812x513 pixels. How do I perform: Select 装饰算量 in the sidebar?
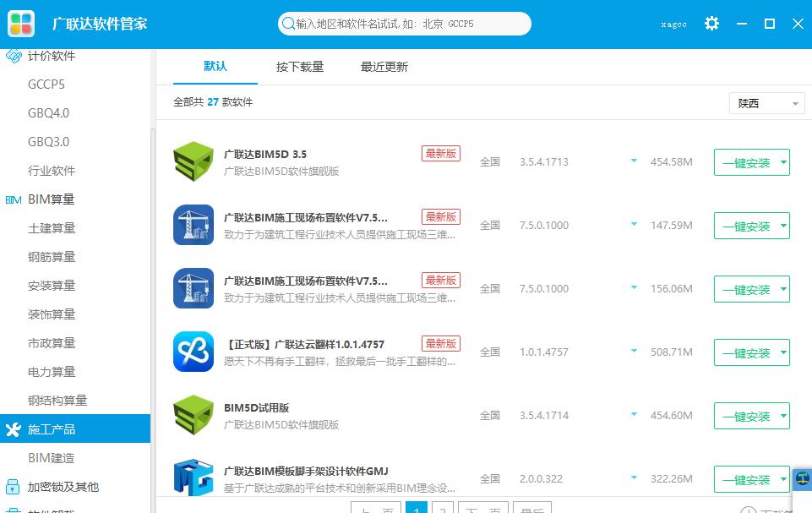[x=52, y=314]
